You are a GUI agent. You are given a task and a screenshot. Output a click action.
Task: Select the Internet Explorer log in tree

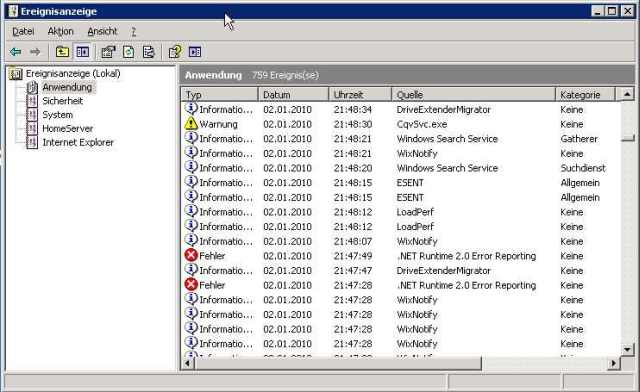(x=78, y=143)
